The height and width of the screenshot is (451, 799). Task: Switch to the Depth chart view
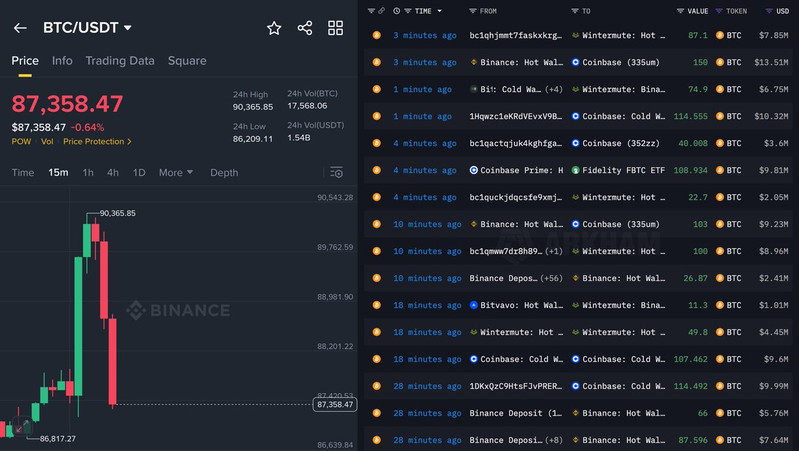pos(224,173)
